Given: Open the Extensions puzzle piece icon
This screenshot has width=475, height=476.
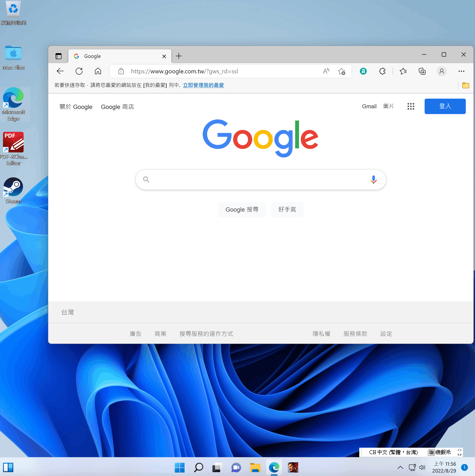Looking at the screenshot, I should pos(382,71).
